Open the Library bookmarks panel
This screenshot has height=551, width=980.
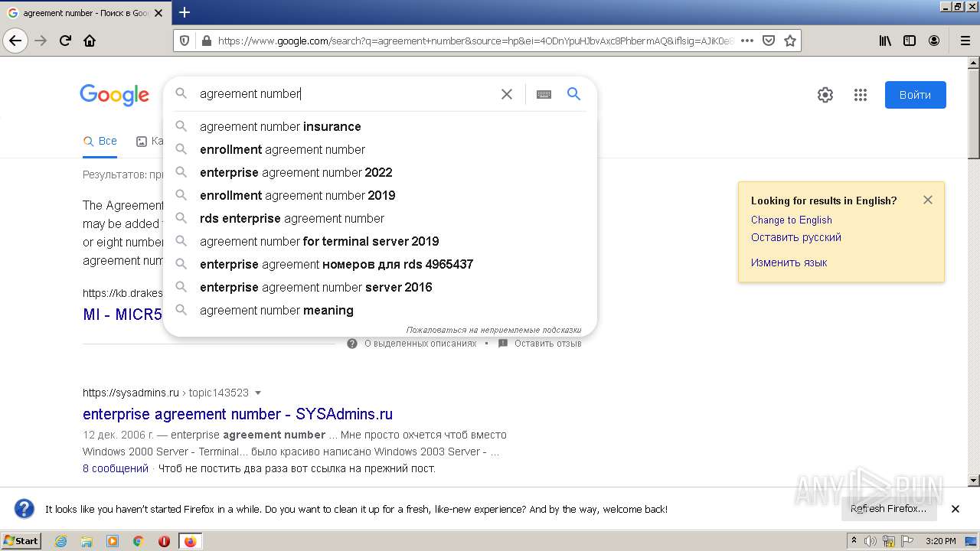[x=885, y=41]
